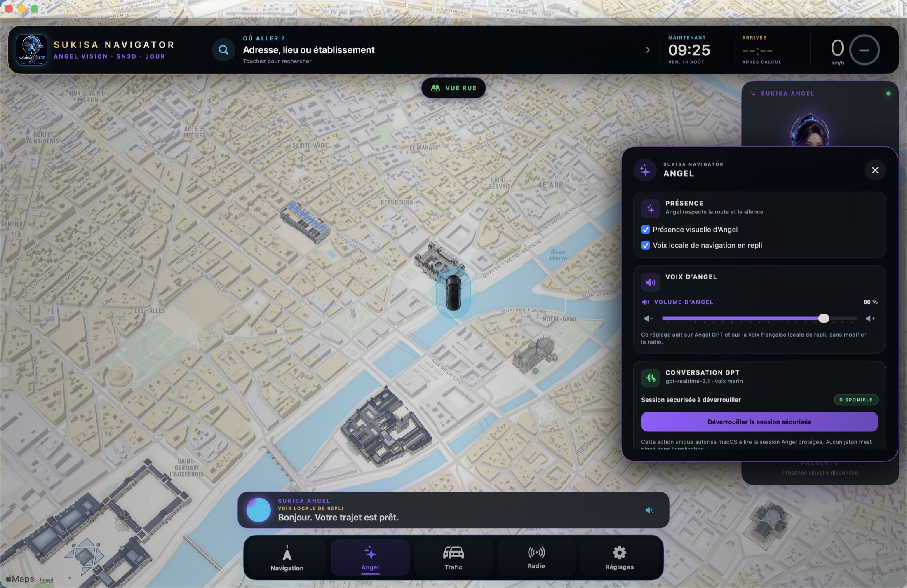
Task: Click the Angel avatar portrait thumbnail
Action: [810, 130]
